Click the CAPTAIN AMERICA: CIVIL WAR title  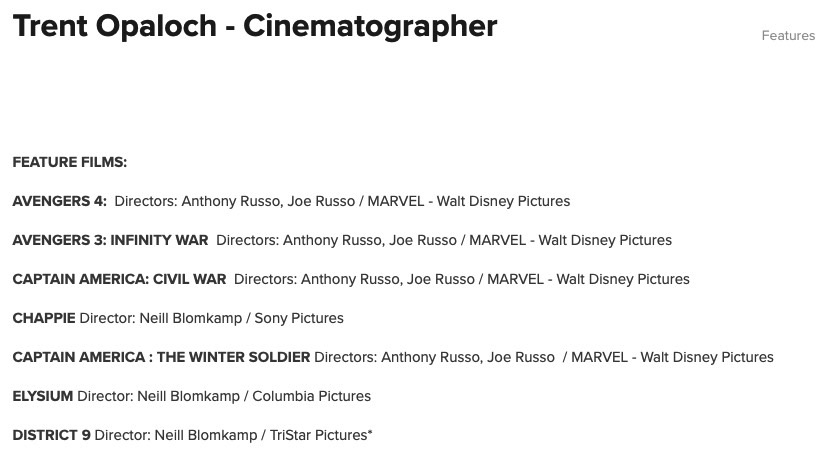(x=120, y=279)
